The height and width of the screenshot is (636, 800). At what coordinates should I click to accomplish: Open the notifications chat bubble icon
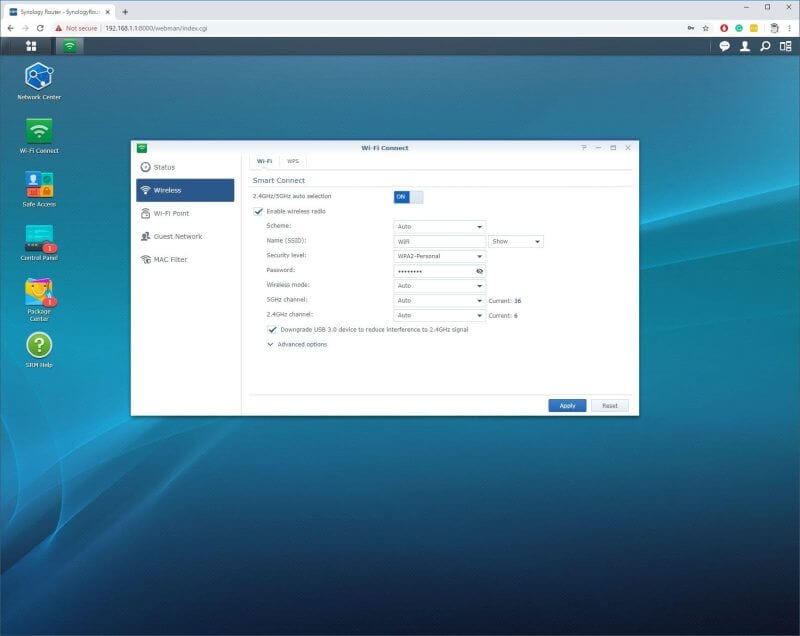722,47
